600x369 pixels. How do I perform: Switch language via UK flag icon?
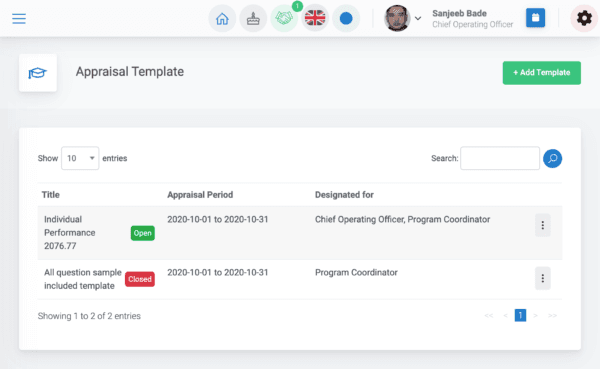pyautogui.click(x=315, y=18)
